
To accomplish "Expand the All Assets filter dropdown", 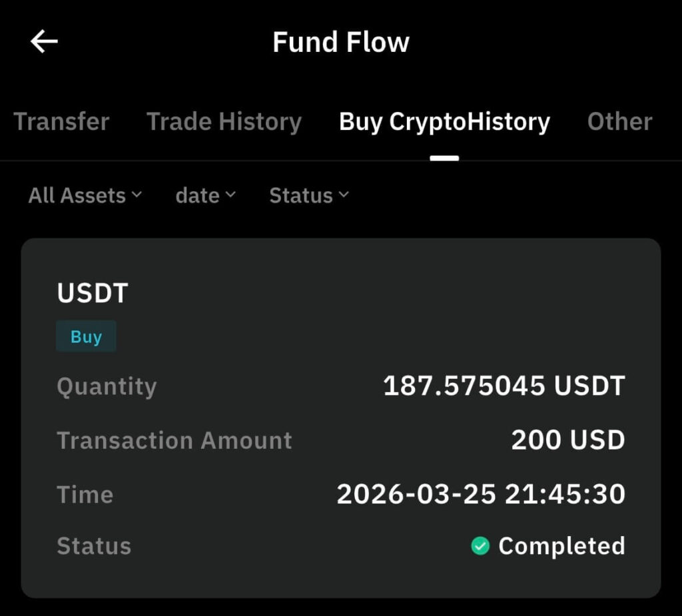I will click(85, 195).
